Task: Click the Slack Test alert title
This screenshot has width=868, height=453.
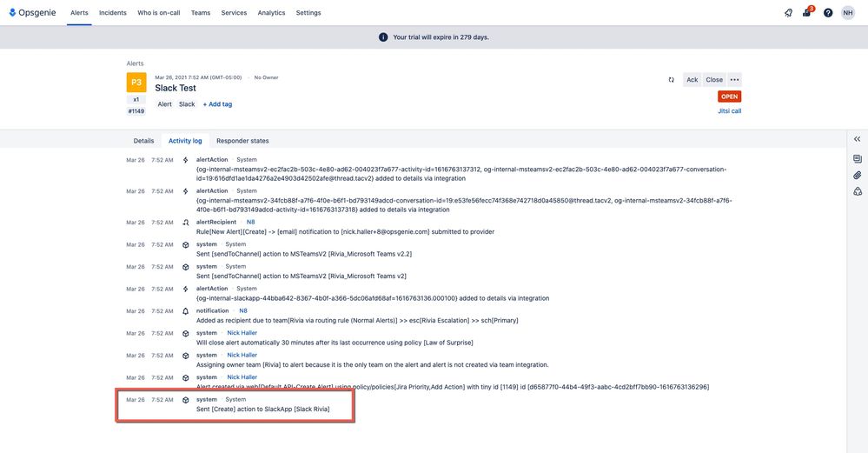Action: (176, 88)
